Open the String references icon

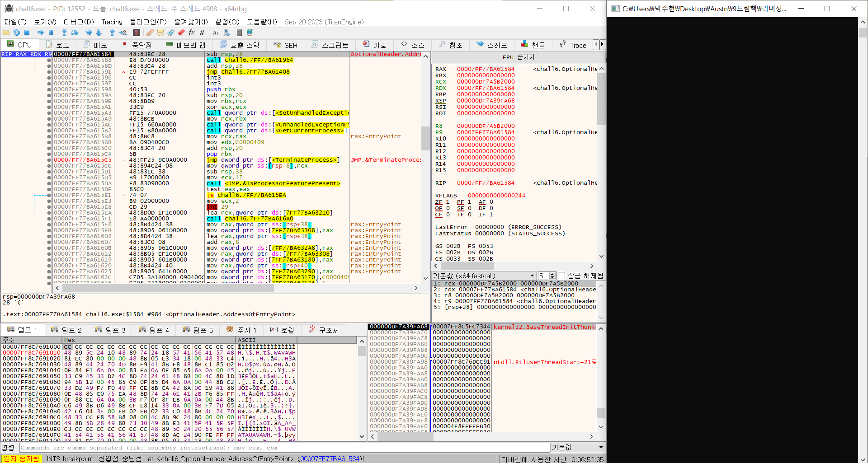point(216,33)
